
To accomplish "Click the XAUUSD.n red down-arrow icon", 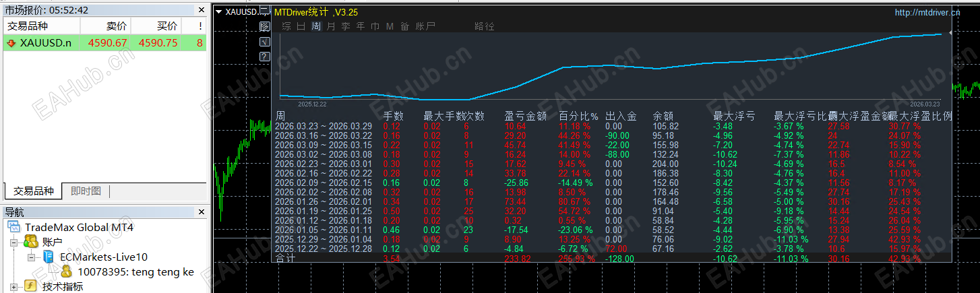I will click(x=11, y=43).
